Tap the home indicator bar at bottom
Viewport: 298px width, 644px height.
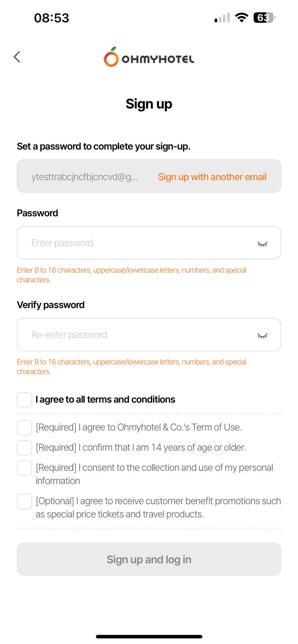point(149,636)
